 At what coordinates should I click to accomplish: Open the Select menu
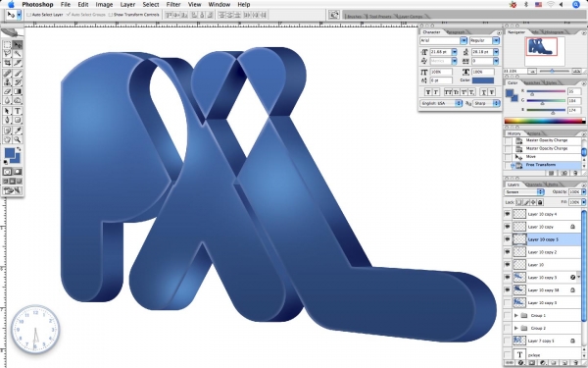(151, 5)
